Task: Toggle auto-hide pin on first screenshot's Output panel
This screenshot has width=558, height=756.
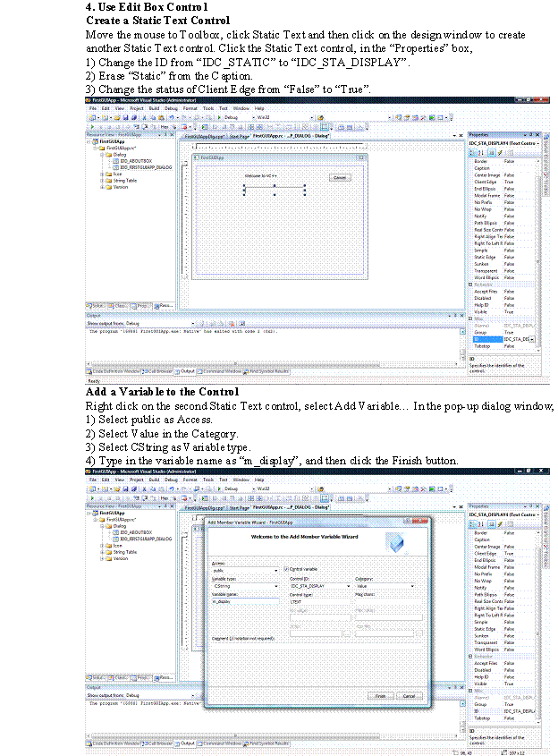Action: (455, 315)
